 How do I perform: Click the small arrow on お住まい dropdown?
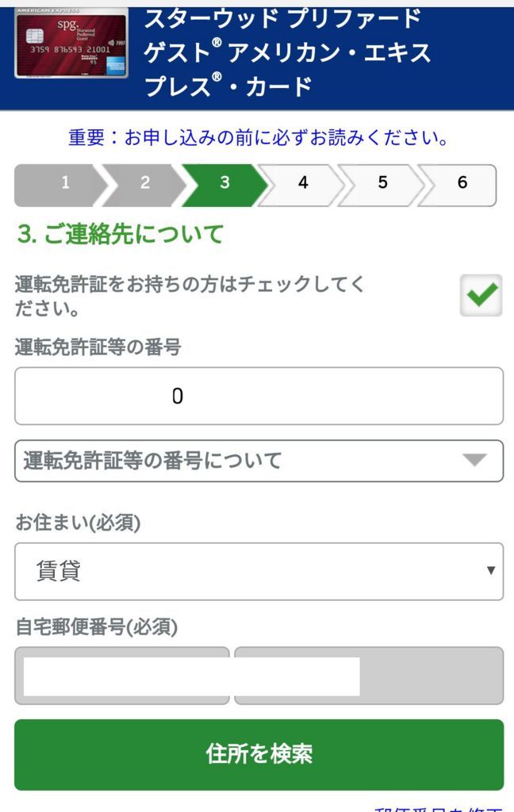click(491, 571)
